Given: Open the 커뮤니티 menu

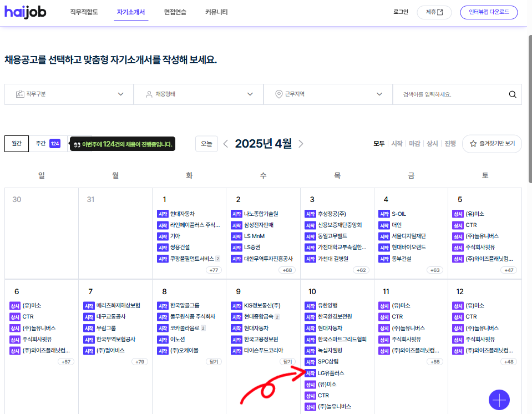Looking at the screenshot, I should 216,12.
